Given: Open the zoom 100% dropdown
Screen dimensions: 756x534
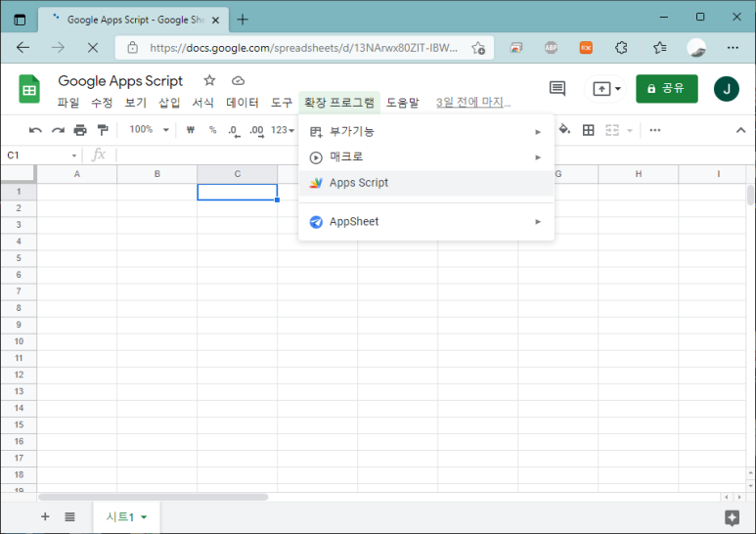Looking at the screenshot, I should coord(149,130).
